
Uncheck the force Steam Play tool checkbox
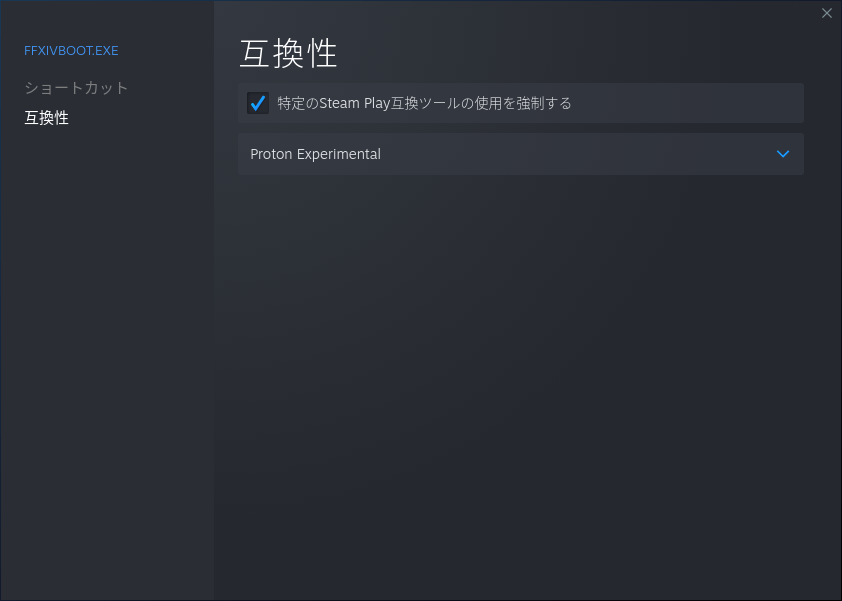(258, 103)
